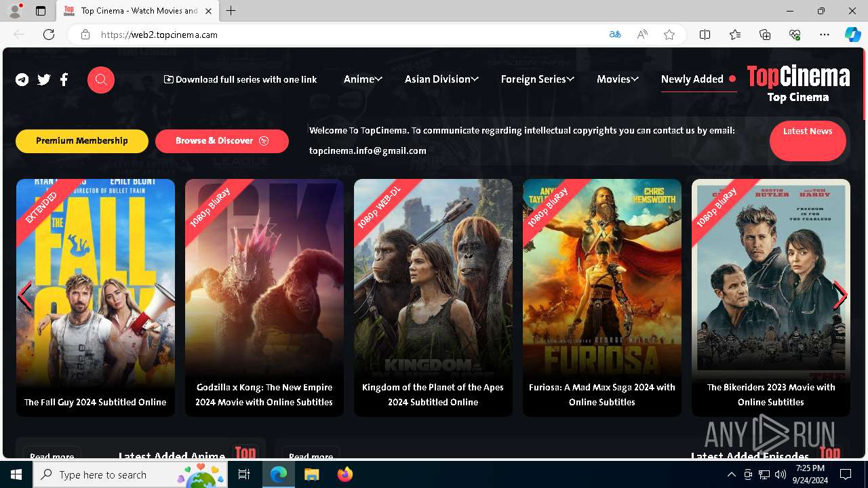View site information lock icon
The width and height of the screenshot is (868, 488).
tap(85, 35)
